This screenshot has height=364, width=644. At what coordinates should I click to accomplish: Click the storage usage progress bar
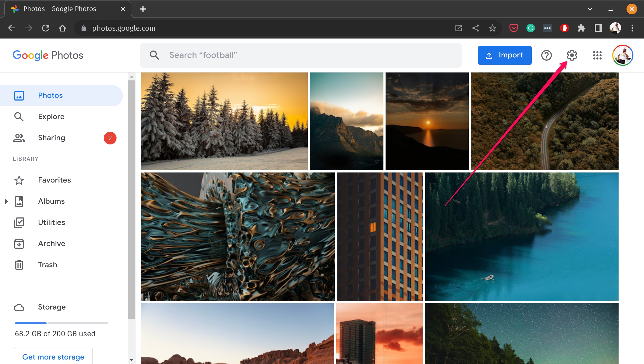click(61, 323)
